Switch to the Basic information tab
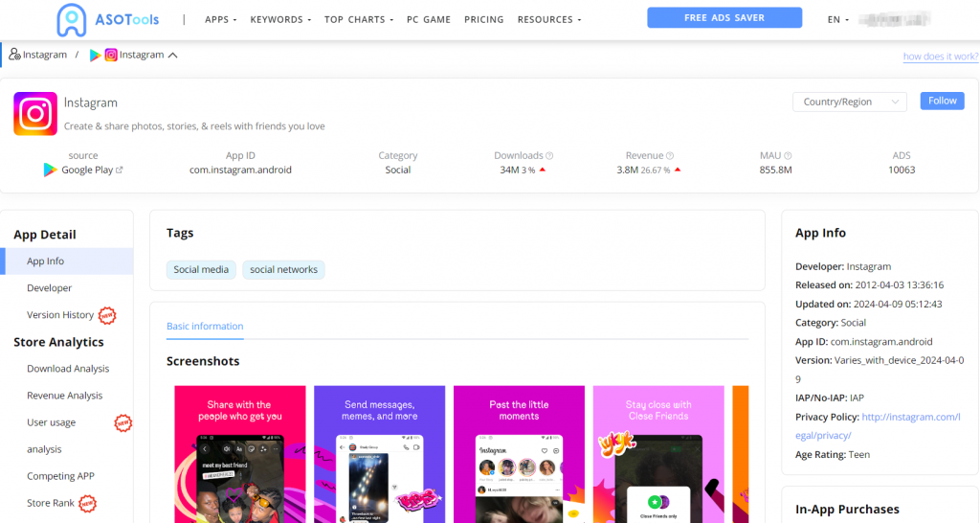The image size is (980, 523). coord(205,327)
